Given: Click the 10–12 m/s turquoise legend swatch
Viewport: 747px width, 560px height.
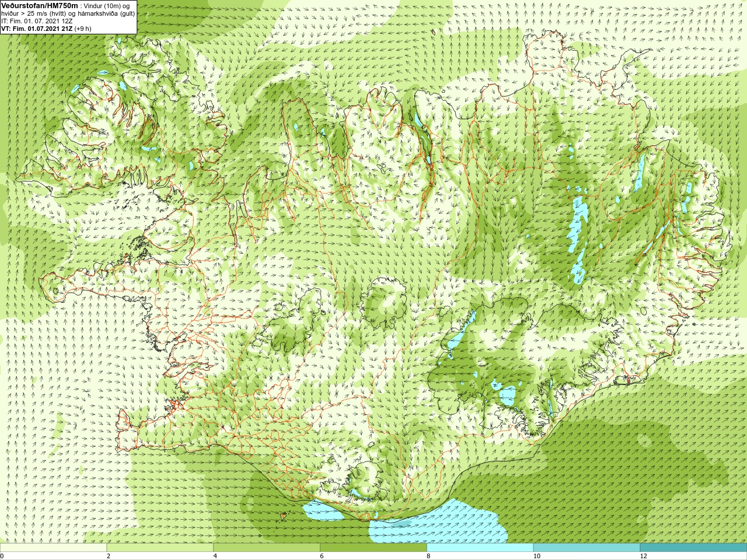Looking at the screenshot, I should coord(587,548).
